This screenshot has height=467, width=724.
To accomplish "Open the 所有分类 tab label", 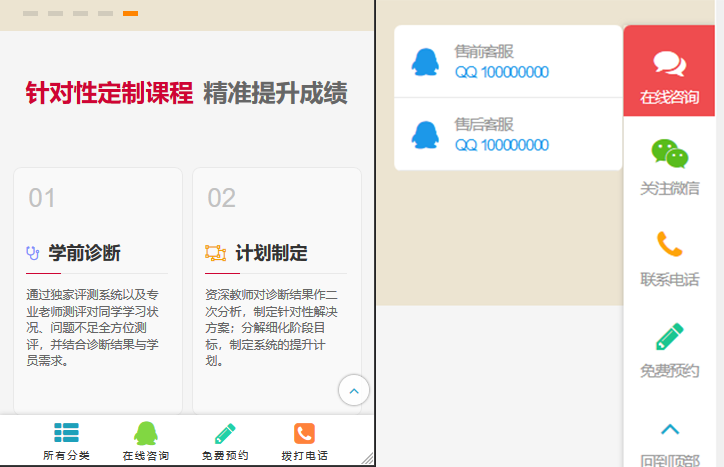I will click(66, 455).
